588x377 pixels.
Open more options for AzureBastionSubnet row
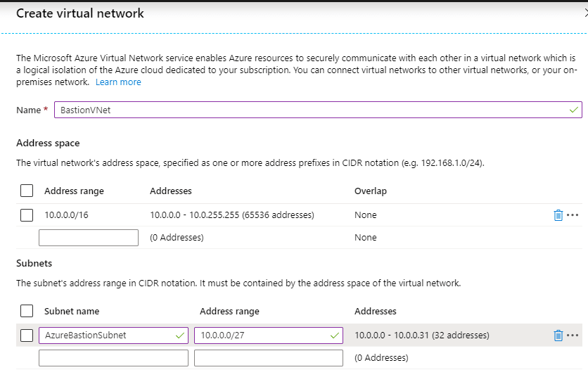[573, 336]
